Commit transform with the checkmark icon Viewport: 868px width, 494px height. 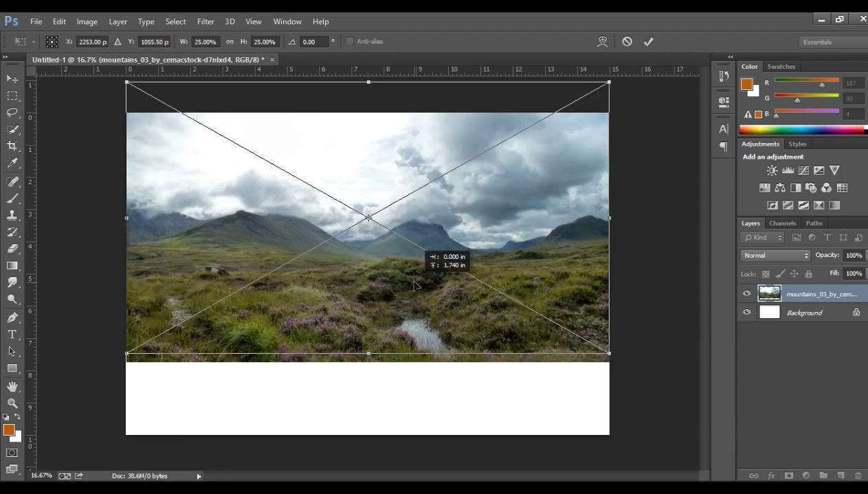[x=648, y=42]
